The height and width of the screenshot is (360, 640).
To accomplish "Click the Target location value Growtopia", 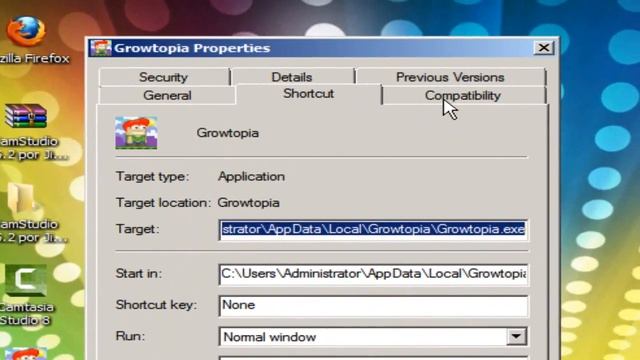I will coord(249,202).
